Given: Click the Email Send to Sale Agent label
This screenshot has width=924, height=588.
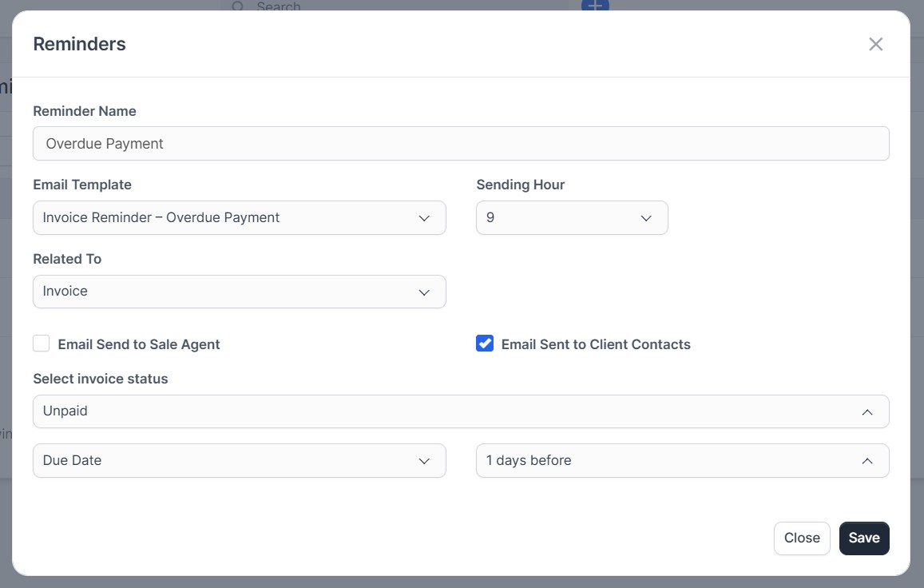Looking at the screenshot, I should tap(138, 344).
